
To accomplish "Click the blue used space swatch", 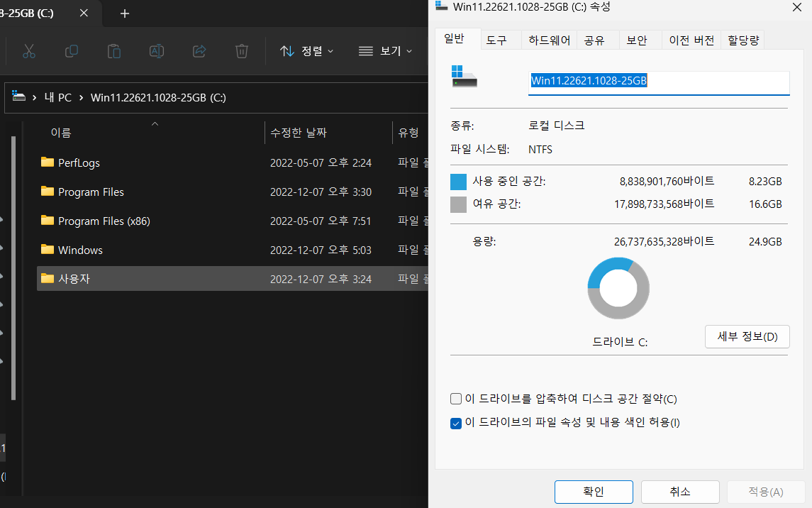I will coord(458,182).
